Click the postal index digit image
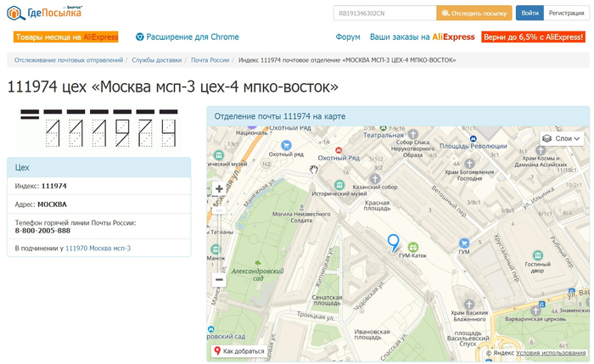This screenshot has height=364, width=594. 99,128
